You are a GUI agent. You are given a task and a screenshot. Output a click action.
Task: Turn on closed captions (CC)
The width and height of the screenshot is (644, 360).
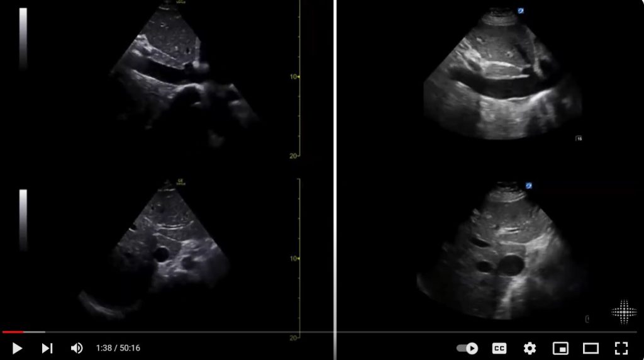tap(499, 348)
